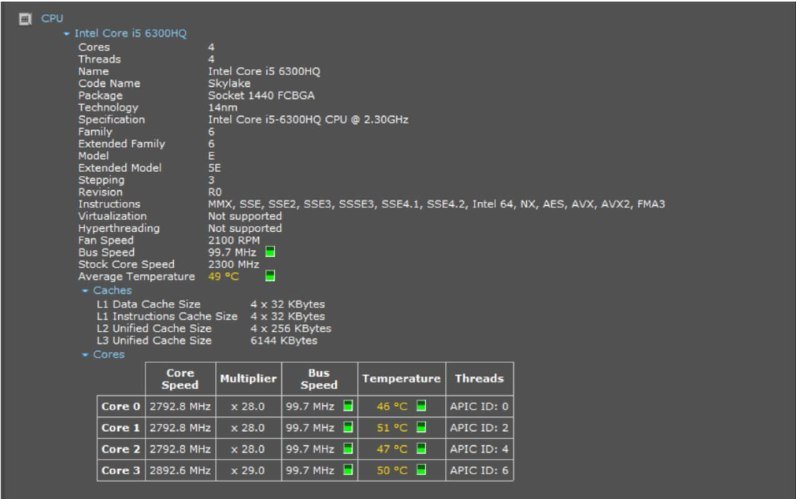Screen dimensions: 800x499
Task: Select the Core 2 row header
Action: [x=121, y=450]
